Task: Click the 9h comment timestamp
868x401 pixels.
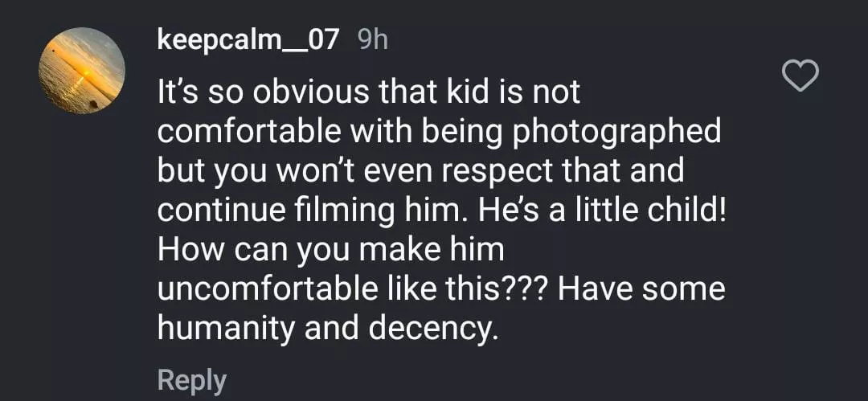Action: 371,39
